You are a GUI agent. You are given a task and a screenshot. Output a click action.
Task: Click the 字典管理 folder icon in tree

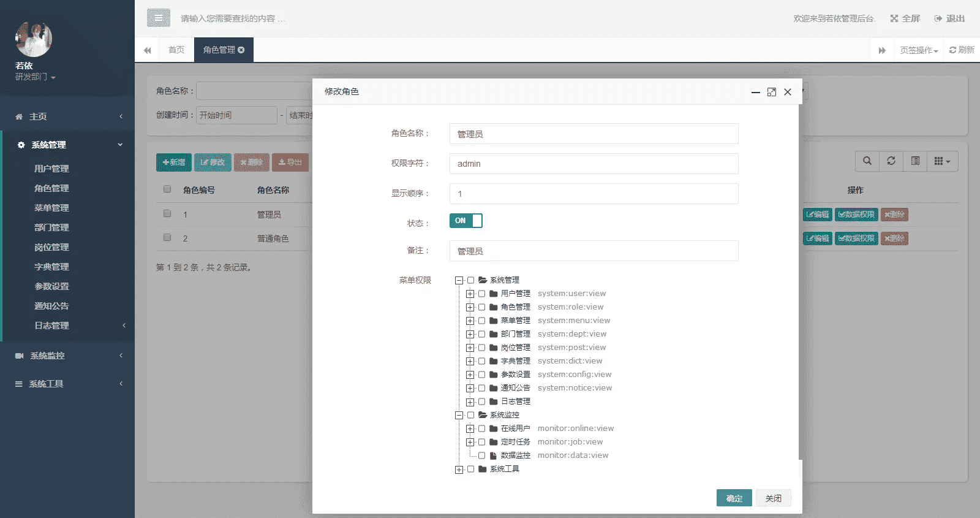pos(493,361)
